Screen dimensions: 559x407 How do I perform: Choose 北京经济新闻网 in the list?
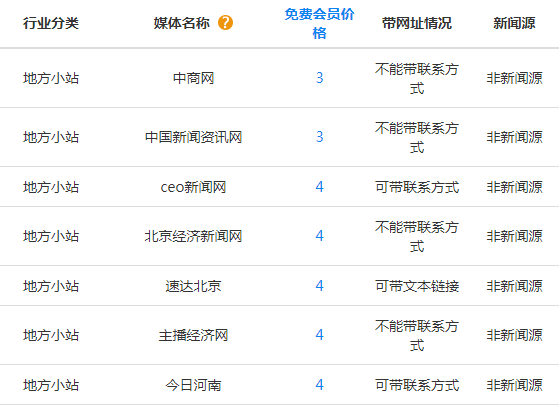(193, 236)
